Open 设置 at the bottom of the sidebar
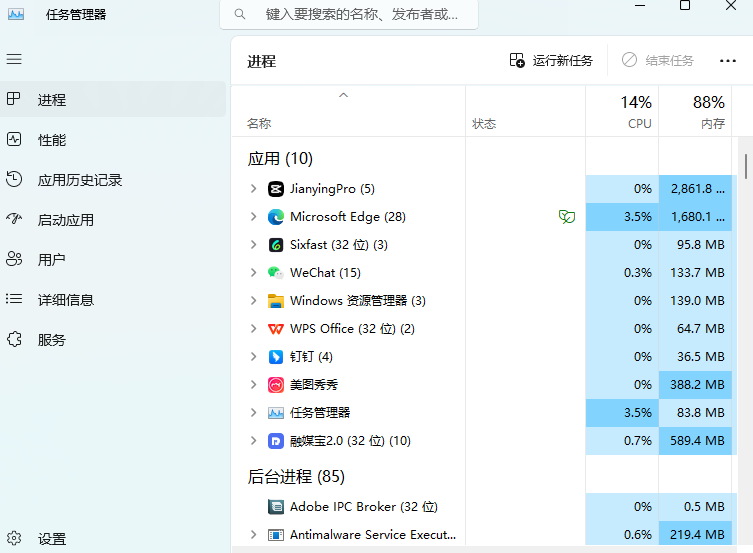Image resolution: width=753 pixels, height=553 pixels. 52,539
